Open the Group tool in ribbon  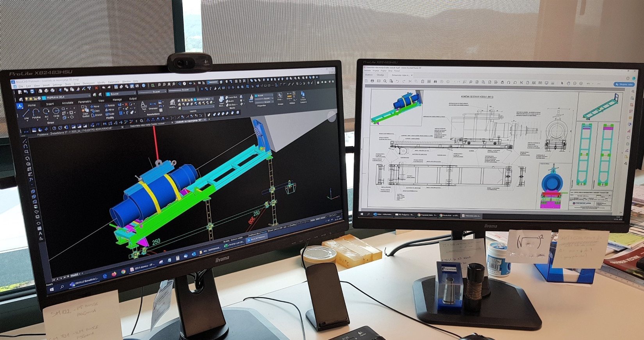pos(280,97)
